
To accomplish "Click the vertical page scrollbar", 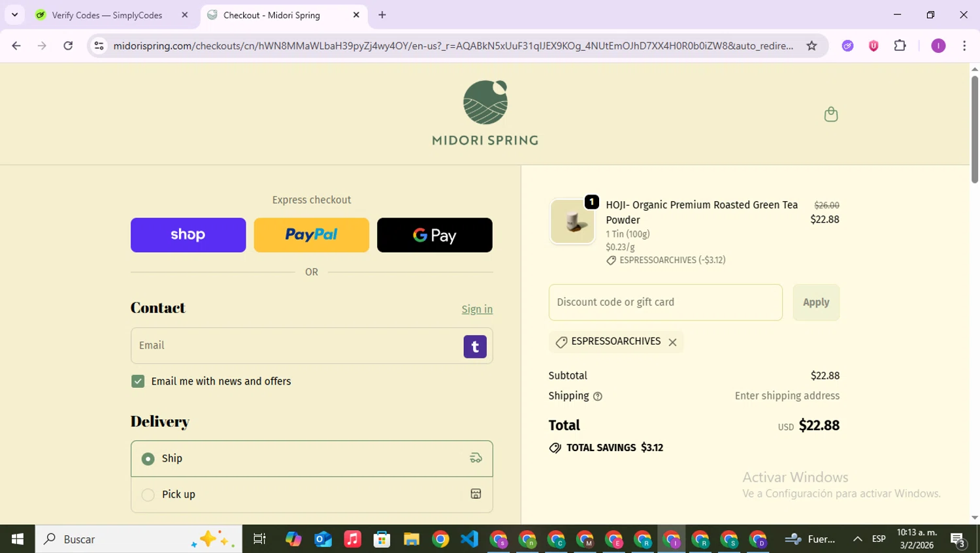I will tap(974, 130).
